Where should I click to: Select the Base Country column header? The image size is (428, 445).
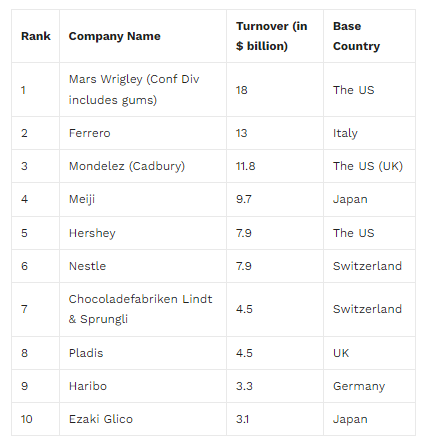click(356, 36)
